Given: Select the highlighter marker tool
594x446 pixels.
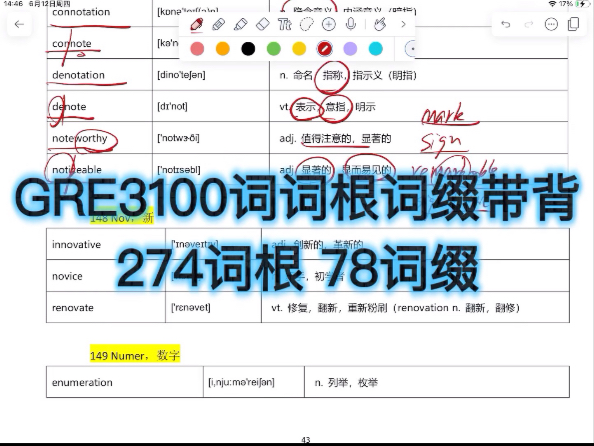Looking at the screenshot, I should (x=241, y=25).
